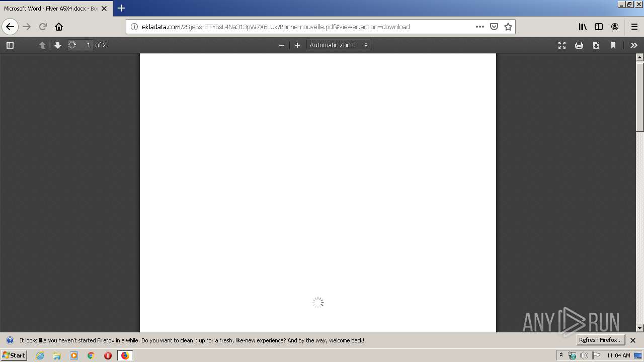
Task: Print the PDF document
Action: coord(579,45)
